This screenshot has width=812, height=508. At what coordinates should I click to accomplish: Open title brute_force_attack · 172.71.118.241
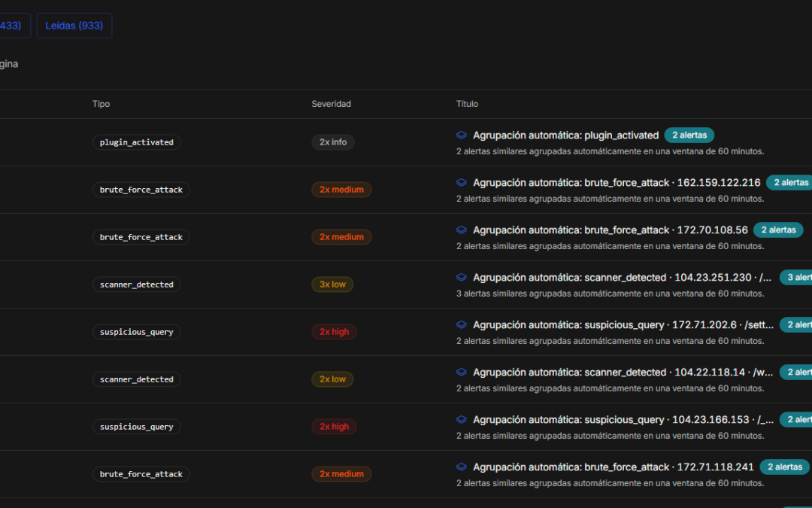pos(614,467)
